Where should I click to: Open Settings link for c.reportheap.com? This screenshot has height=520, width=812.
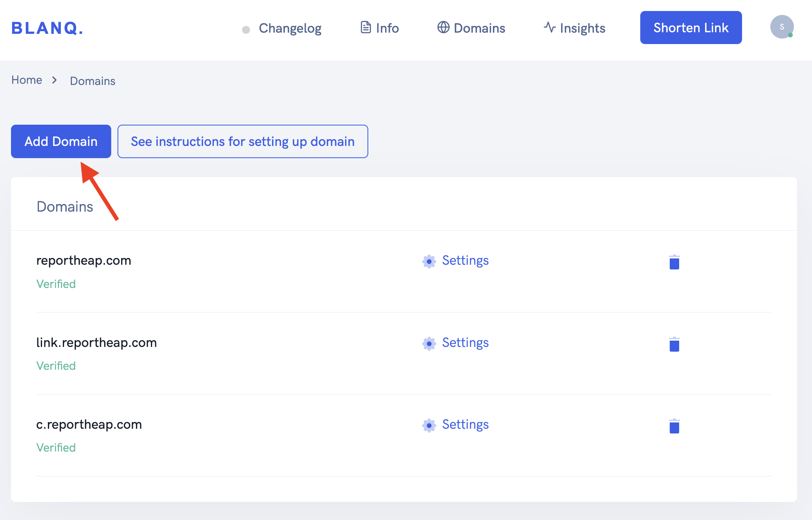click(465, 424)
